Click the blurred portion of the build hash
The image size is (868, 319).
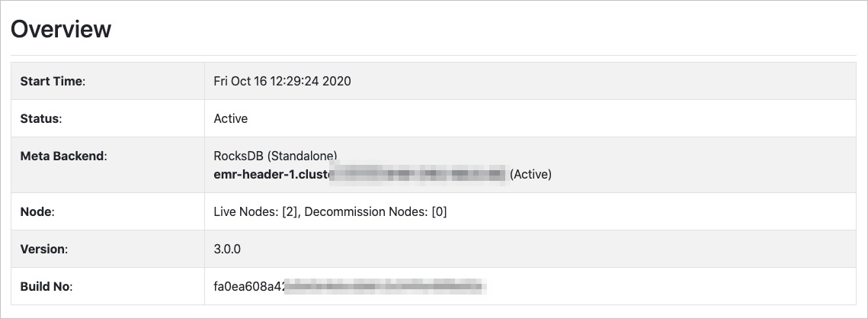pos(386,286)
